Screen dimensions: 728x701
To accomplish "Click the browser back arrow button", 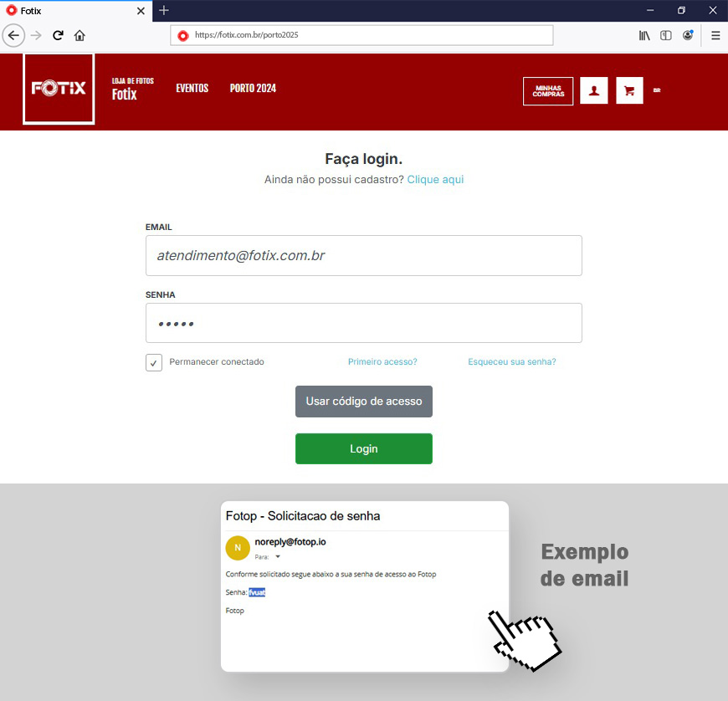I will (x=13, y=35).
